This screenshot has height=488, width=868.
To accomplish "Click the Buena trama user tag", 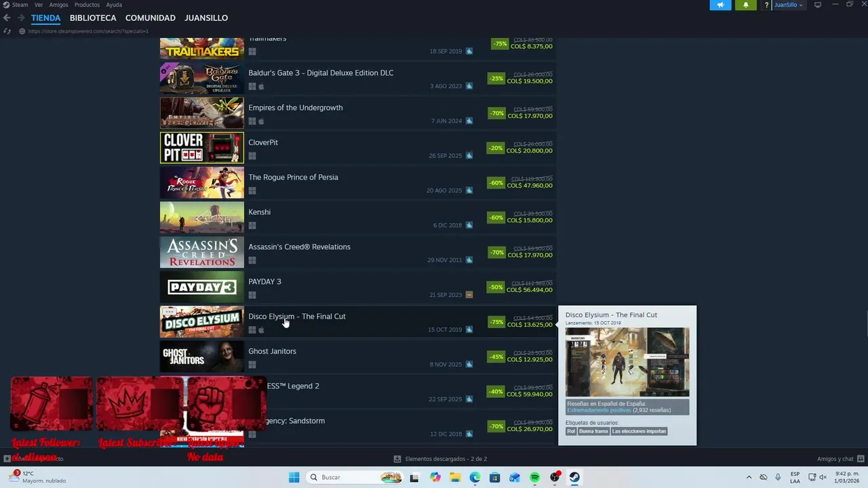I will point(593,431).
